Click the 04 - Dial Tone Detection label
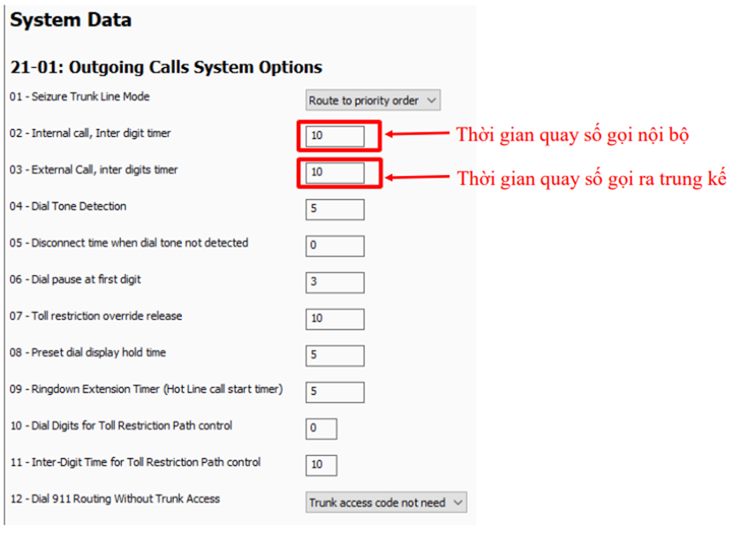Image resolution: width=756 pixels, height=540 pixels. tap(68, 206)
